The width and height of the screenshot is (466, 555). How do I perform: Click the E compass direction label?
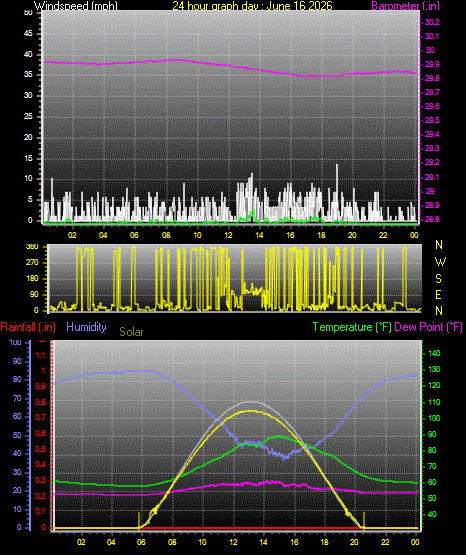pyautogui.click(x=438, y=294)
